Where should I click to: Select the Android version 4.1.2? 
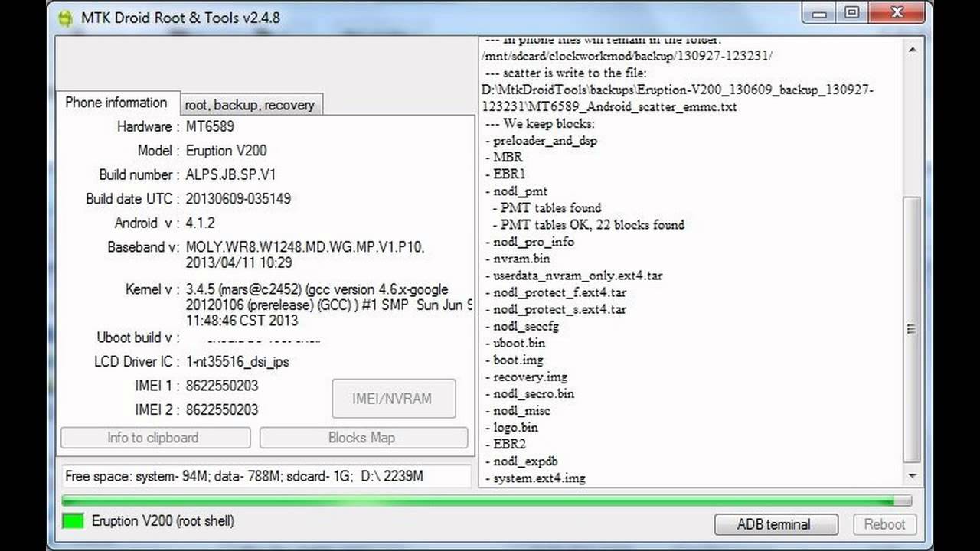coord(201,223)
